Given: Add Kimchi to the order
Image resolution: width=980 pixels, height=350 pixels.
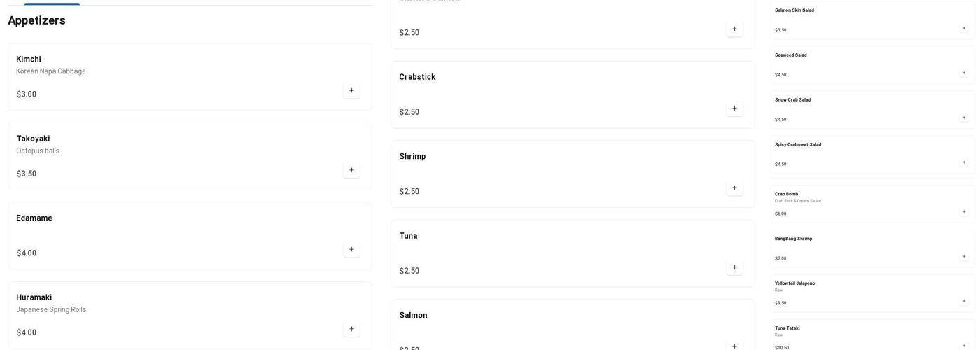Looking at the screenshot, I should tap(351, 91).
